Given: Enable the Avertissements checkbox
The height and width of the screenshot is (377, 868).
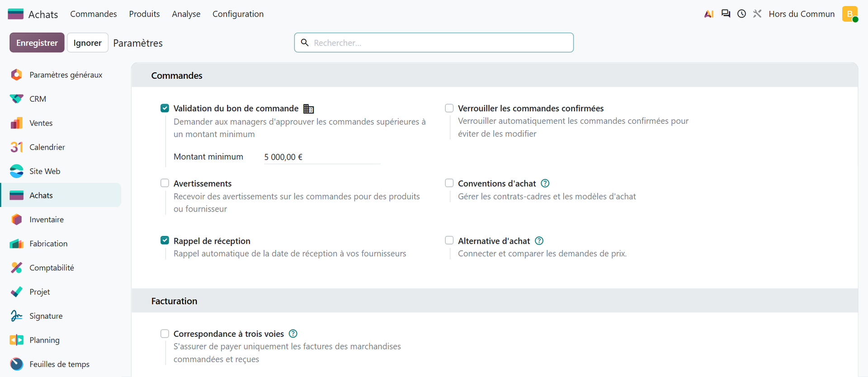Looking at the screenshot, I should pyautogui.click(x=165, y=183).
